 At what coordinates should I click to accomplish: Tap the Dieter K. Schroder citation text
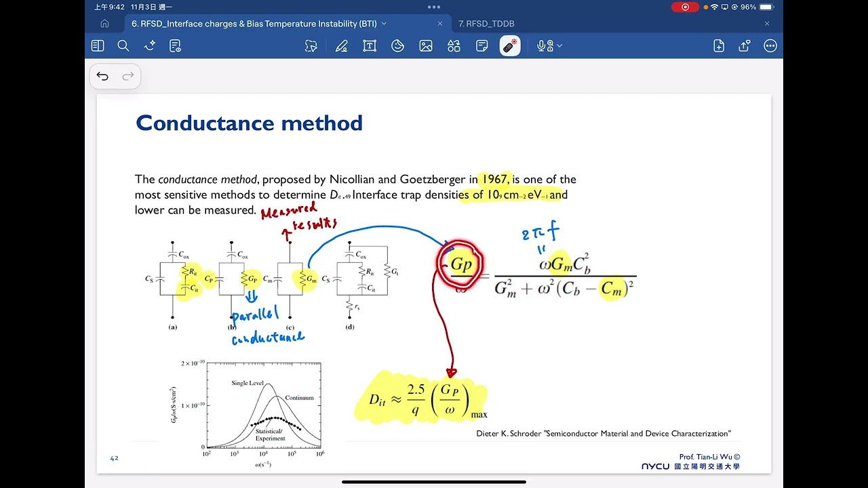(x=604, y=434)
